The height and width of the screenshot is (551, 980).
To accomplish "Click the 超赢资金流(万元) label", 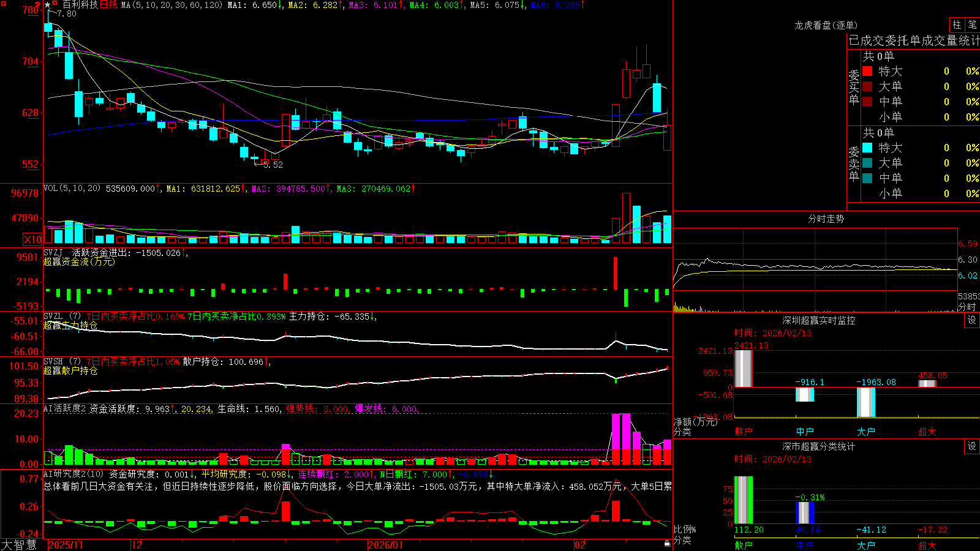I will (x=79, y=261).
